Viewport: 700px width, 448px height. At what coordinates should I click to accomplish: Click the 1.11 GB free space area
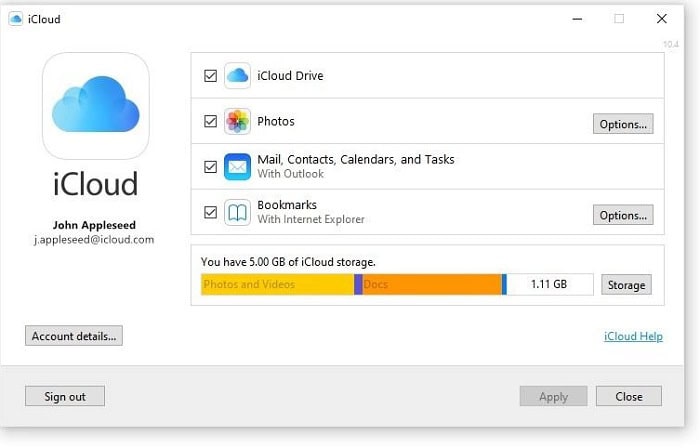click(x=550, y=285)
